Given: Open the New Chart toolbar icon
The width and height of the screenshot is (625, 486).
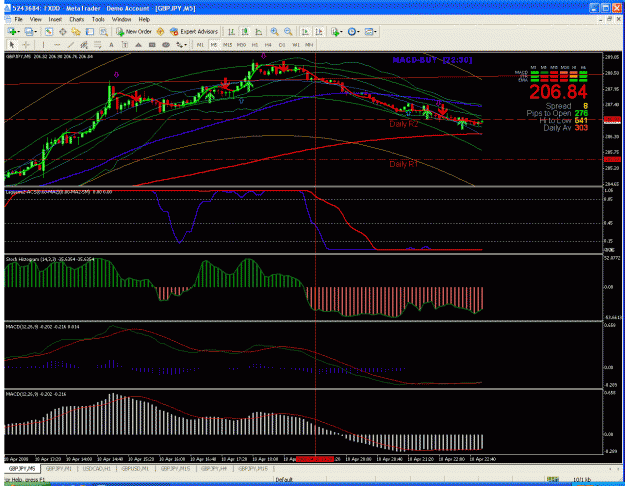Looking at the screenshot, I should [12, 31].
